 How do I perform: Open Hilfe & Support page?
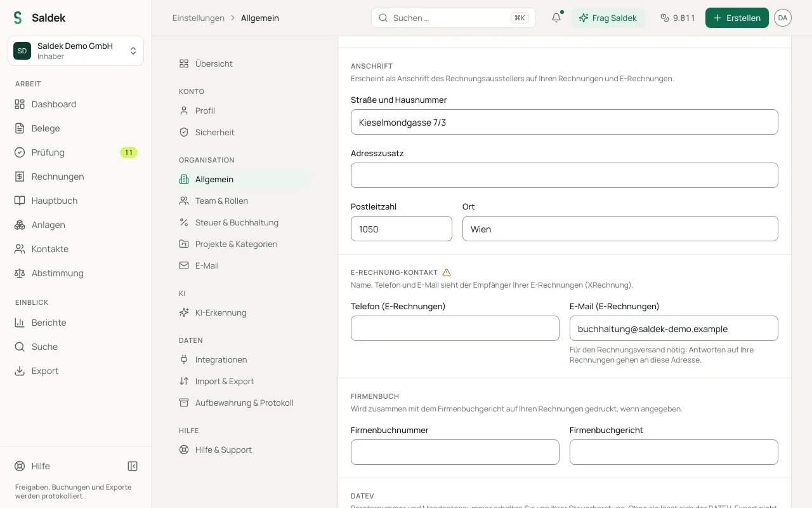241,450
